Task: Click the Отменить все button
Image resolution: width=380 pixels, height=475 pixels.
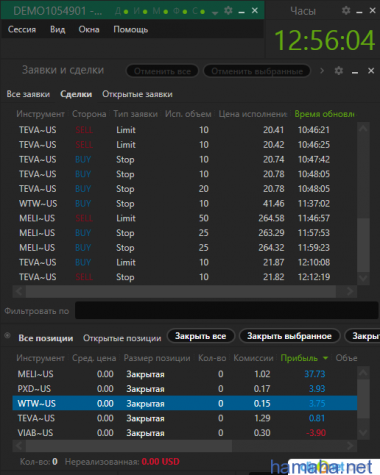Action: (x=162, y=71)
